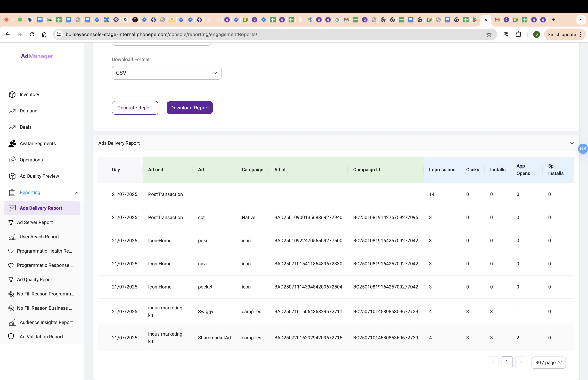Open No Fill Reason Business report
Screen dimensions: 588x380
click(44, 308)
